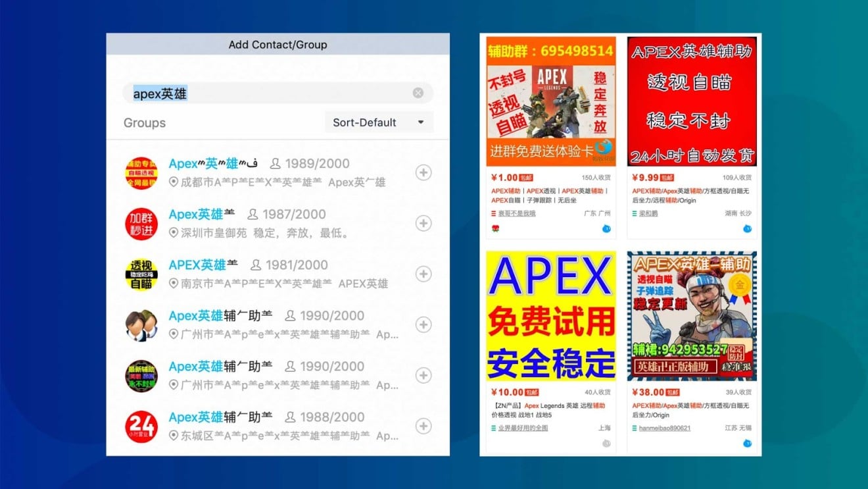Open the 透视自瞄 yellow-black avatar
Image resolution: width=868 pixels, height=489 pixels.
point(141,274)
